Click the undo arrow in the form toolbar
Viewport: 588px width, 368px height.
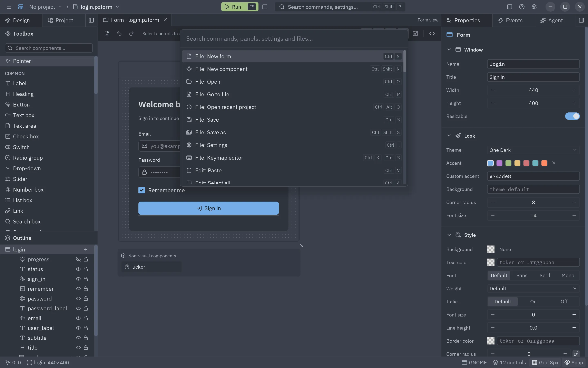click(x=119, y=34)
